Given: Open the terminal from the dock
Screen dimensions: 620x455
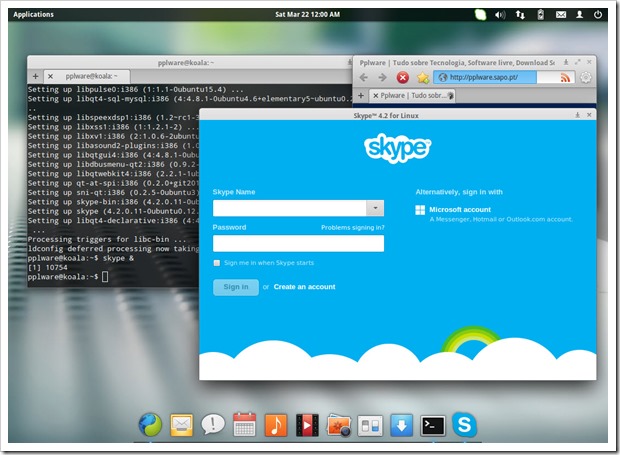Looking at the screenshot, I should point(433,425).
